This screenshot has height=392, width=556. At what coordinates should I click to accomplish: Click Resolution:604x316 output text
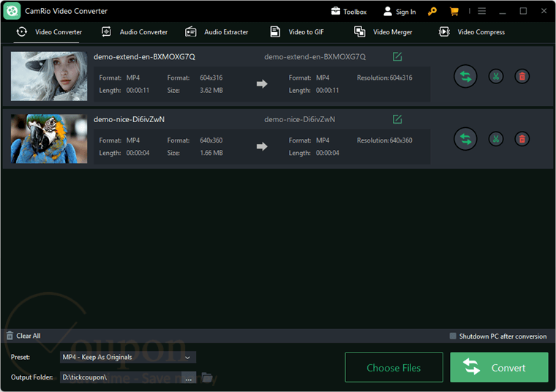click(384, 78)
